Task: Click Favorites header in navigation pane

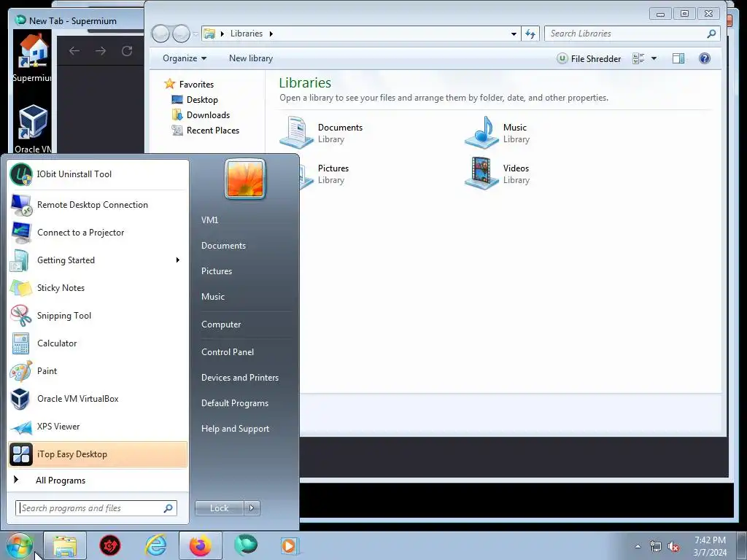Action: [x=196, y=85]
